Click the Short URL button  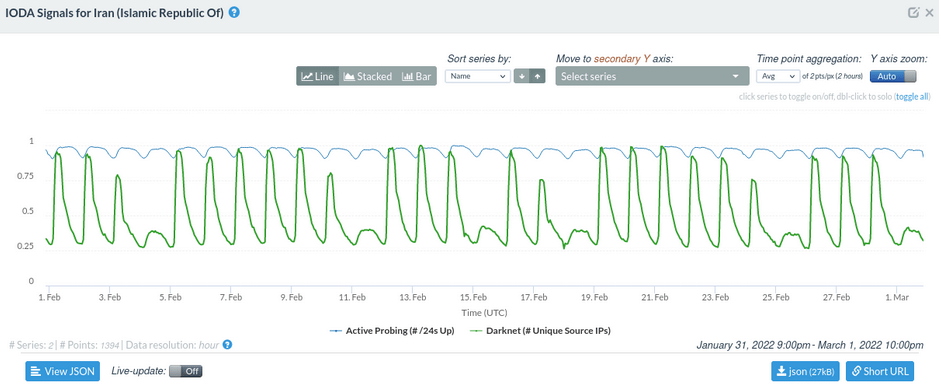(x=880, y=371)
